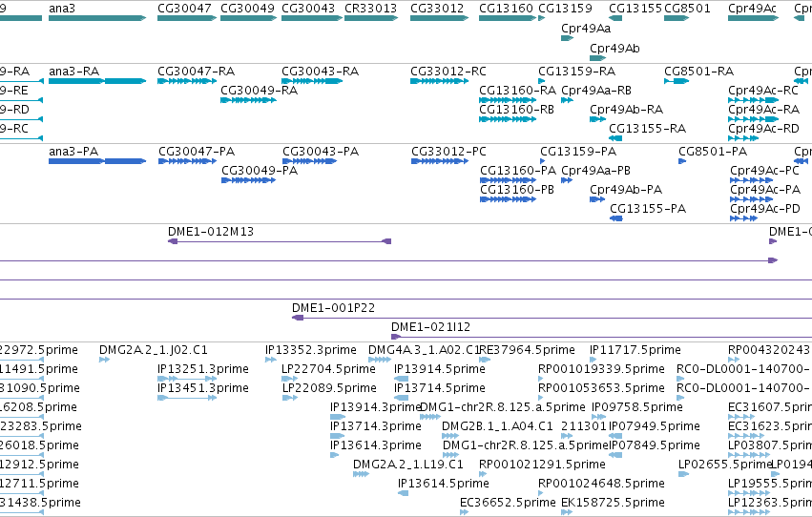This screenshot has width=812, height=517.
Task: Click EST LP22089.5prime
Action: (x=290, y=398)
